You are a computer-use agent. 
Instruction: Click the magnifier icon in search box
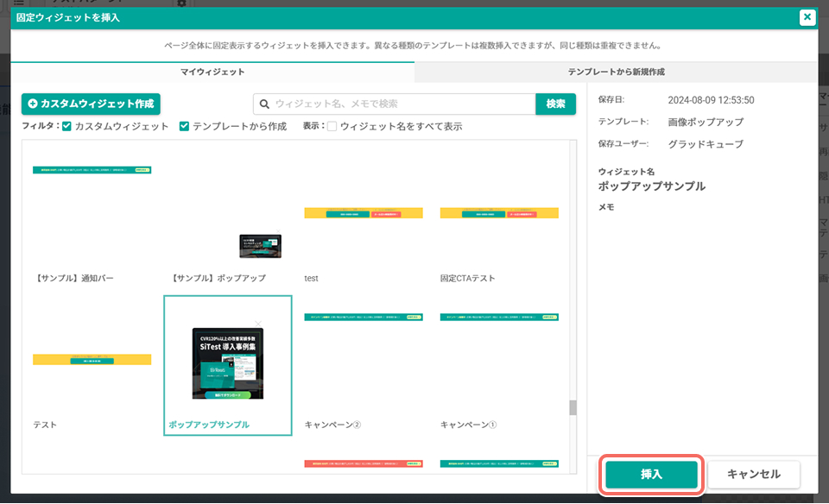click(x=264, y=104)
